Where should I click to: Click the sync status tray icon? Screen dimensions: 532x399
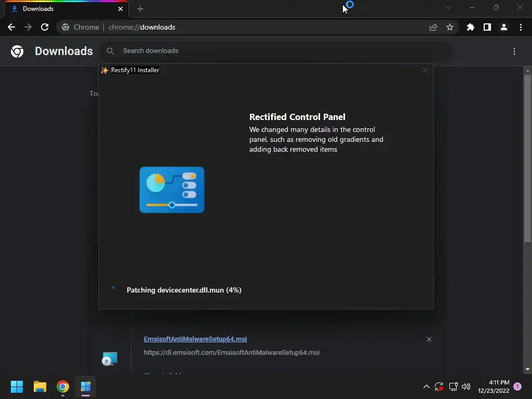point(439,387)
